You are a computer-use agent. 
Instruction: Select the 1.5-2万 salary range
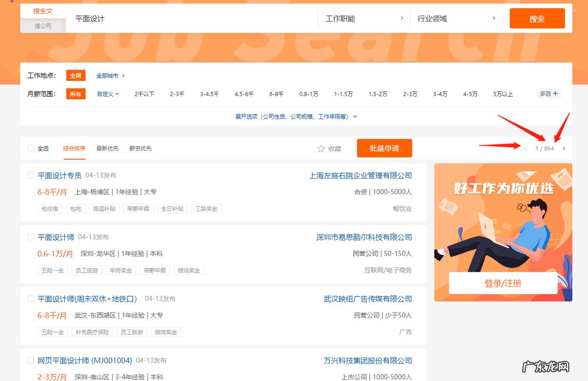(378, 93)
